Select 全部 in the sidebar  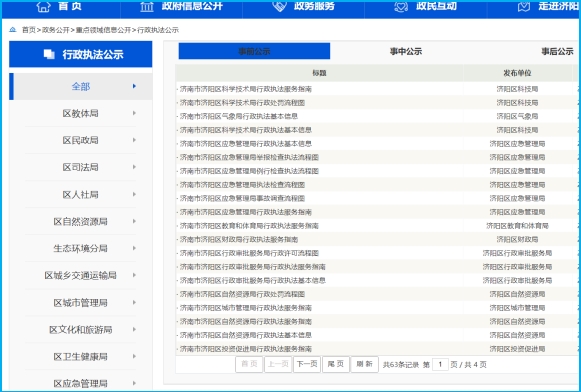(80, 86)
